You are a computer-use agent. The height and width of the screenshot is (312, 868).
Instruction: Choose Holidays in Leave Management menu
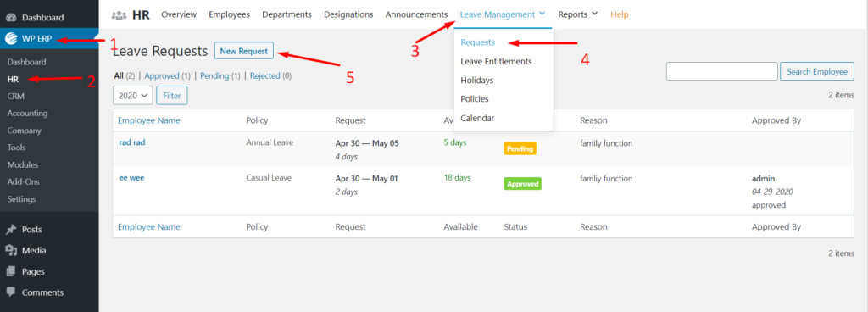pos(476,81)
